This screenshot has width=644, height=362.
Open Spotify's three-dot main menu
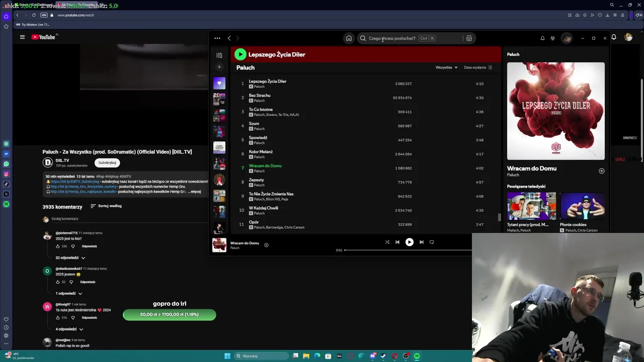[x=217, y=38]
